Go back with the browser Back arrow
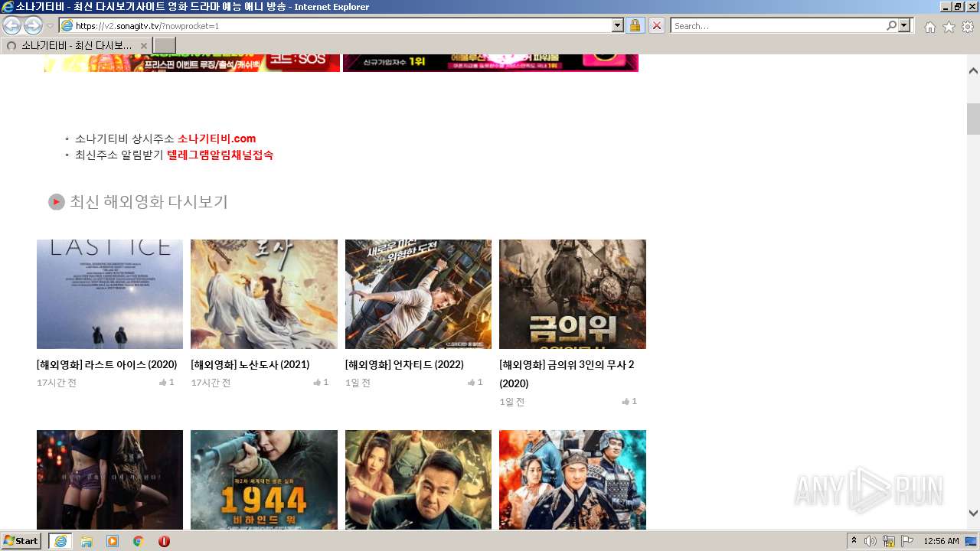Screen dimensions: 980x551 coord(11,25)
